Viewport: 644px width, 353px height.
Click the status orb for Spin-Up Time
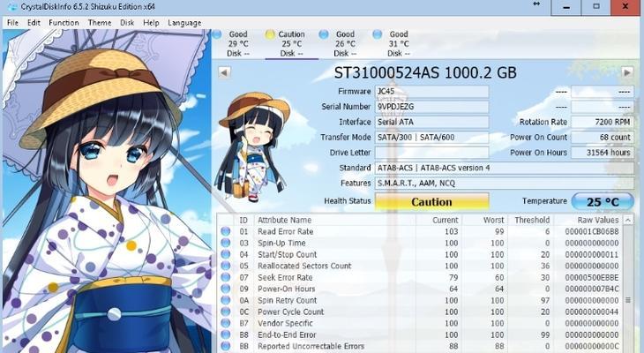(226, 243)
